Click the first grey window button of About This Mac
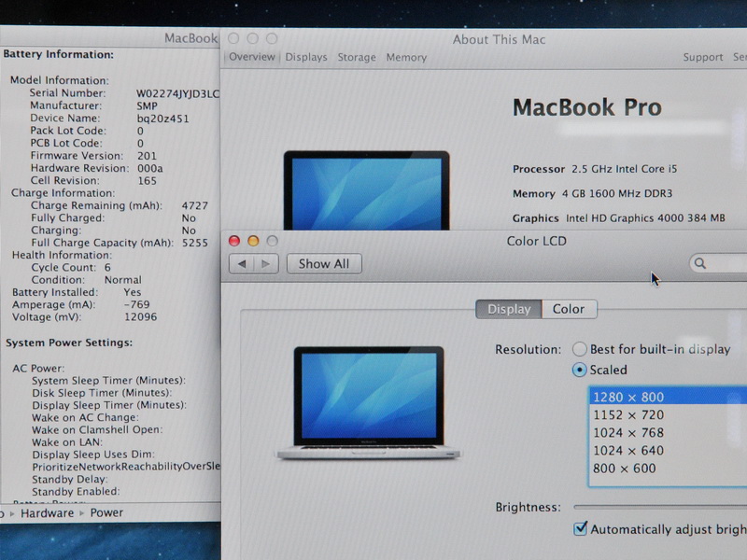Screen dimensions: 747x560 tap(233, 38)
